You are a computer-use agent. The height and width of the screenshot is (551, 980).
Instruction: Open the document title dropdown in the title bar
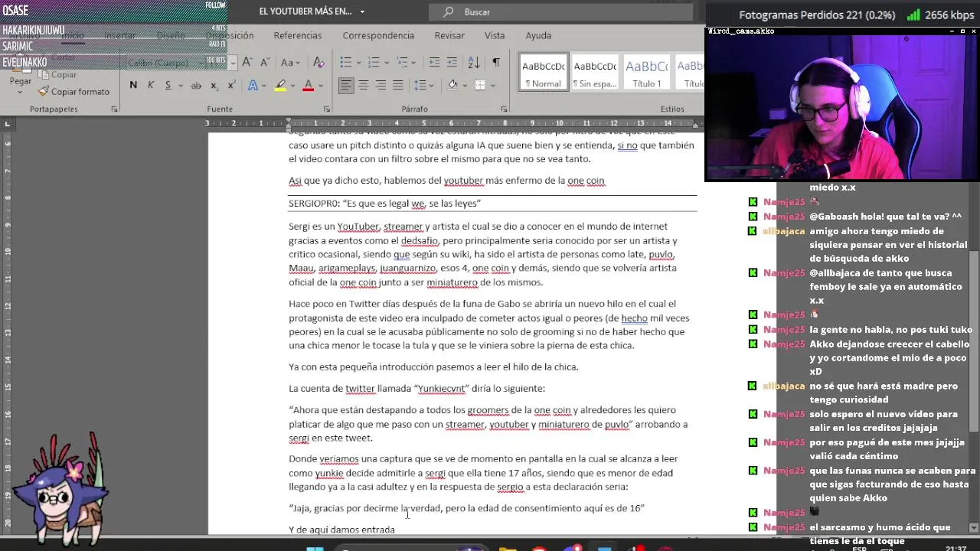pos(362,11)
